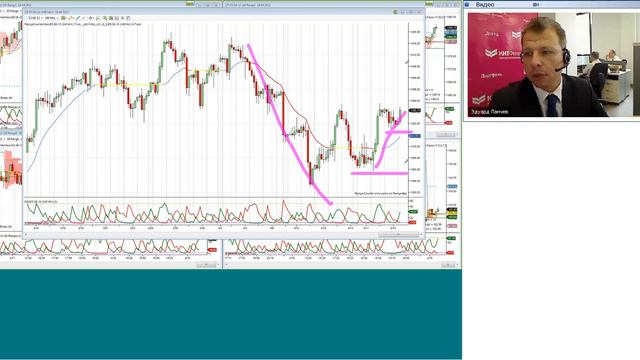Select the blue pen drawing icon

click(x=78, y=18)
